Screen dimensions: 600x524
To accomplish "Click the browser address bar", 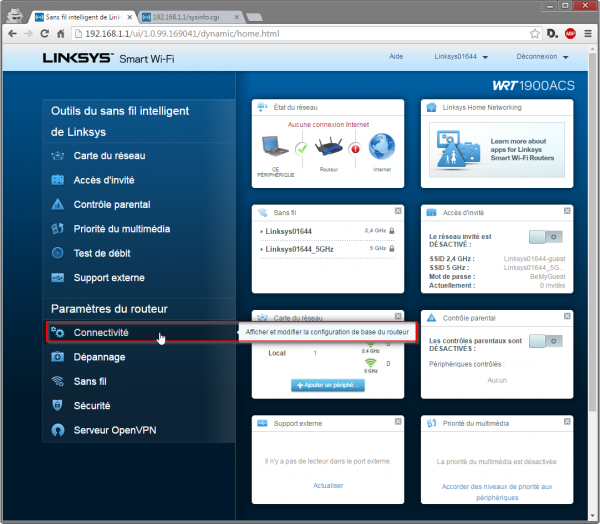I will click(x=300, y=35).
